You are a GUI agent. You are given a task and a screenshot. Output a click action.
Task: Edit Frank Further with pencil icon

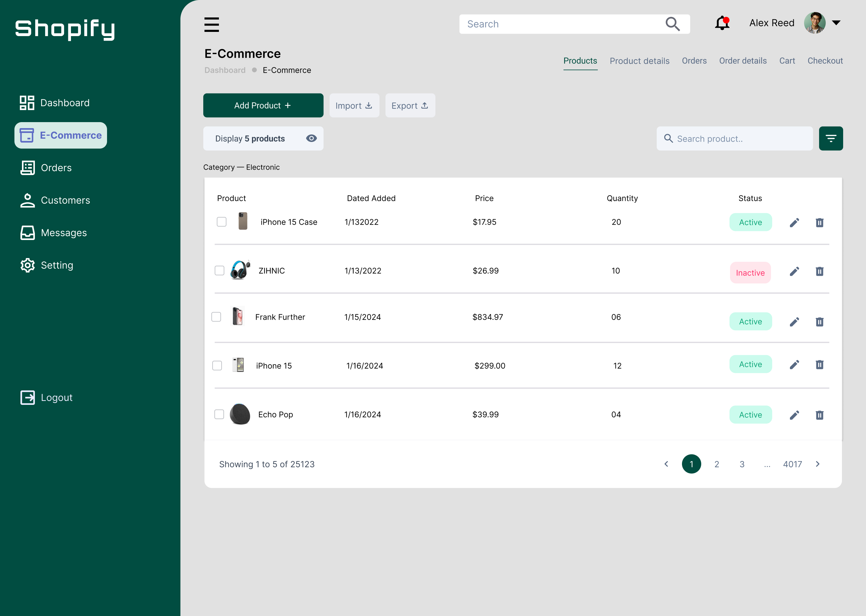tap(794, 322)
